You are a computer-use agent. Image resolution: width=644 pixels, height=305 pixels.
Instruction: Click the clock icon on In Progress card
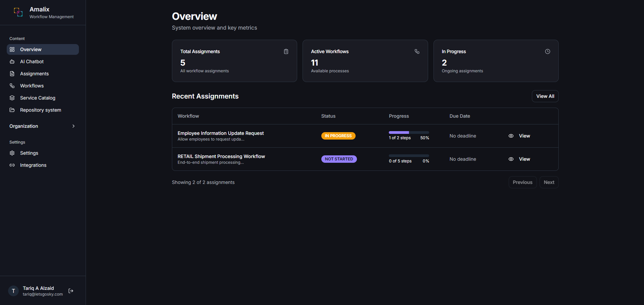point(547,51)
